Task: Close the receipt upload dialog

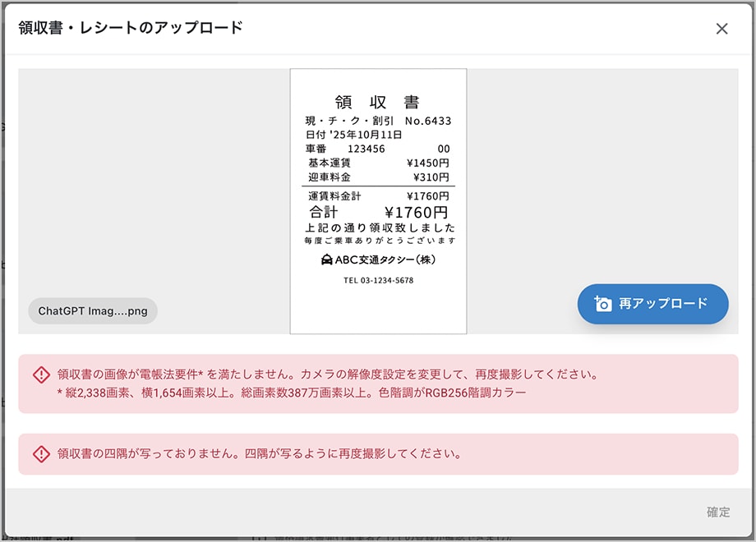Action: click(x=721, y=29)
